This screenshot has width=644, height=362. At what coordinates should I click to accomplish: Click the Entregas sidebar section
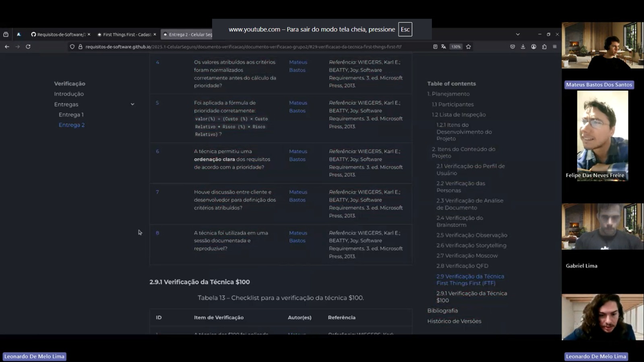coord(66,104)
